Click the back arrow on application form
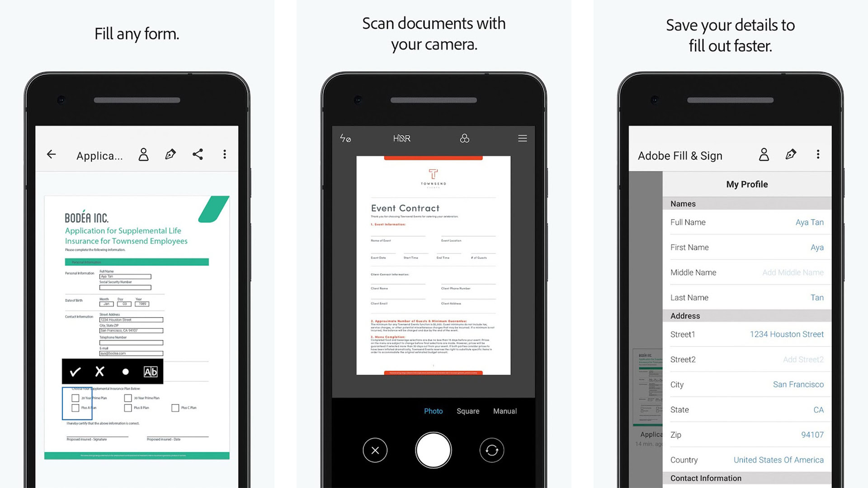868x488 pixels. click(51, 155)
